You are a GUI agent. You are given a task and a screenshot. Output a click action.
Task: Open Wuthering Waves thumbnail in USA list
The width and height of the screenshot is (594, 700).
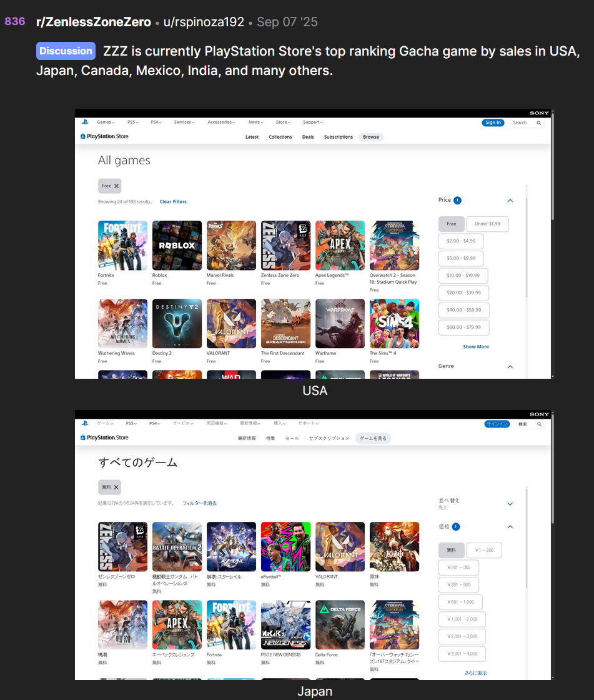[122, 323]
